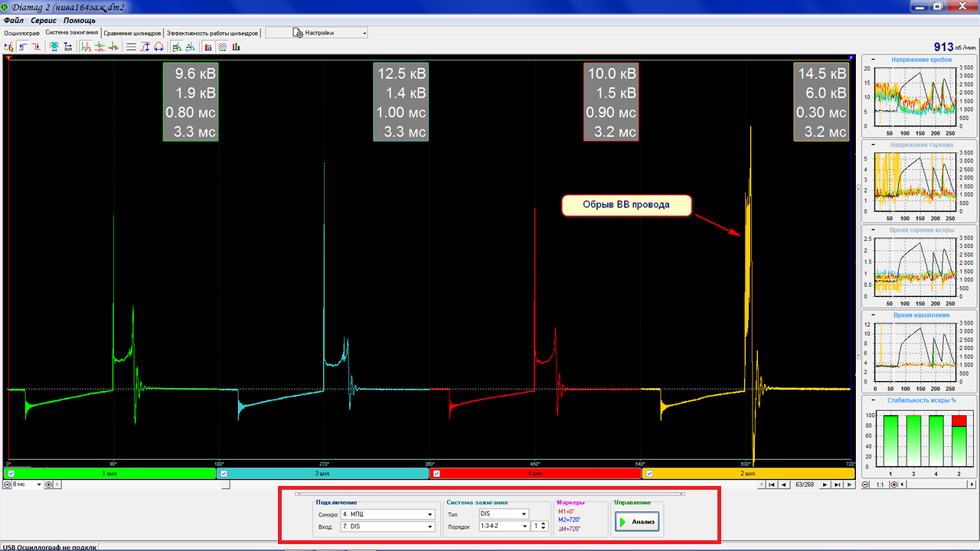Viewport: 980px width, 551px height.
Task: Select the red falling-edge trigger icon
Action: (x=35, y=47)
